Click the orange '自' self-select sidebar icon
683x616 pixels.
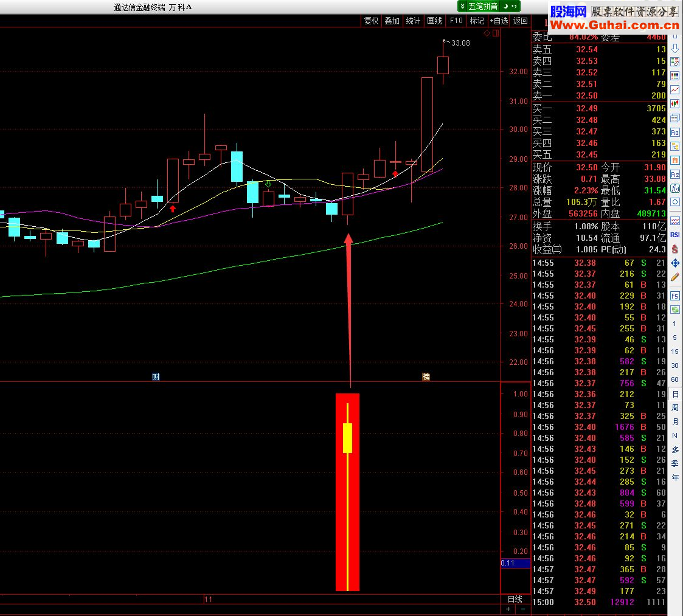674,161
